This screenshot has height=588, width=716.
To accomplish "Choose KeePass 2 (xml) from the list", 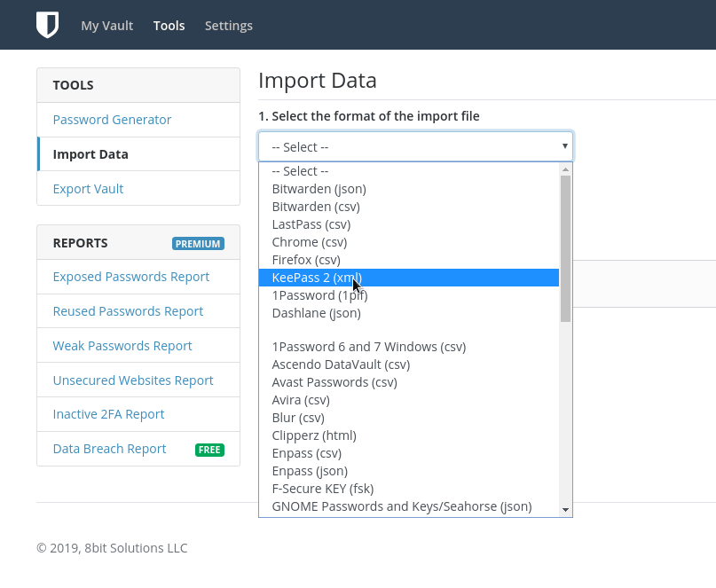I will [x=317, y=278].
